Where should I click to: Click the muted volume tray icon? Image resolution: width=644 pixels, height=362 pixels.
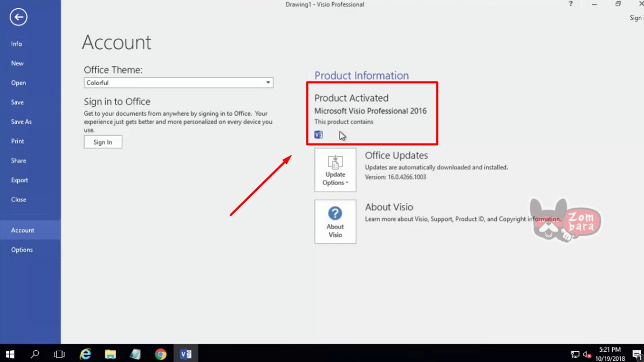coord(587,354)
